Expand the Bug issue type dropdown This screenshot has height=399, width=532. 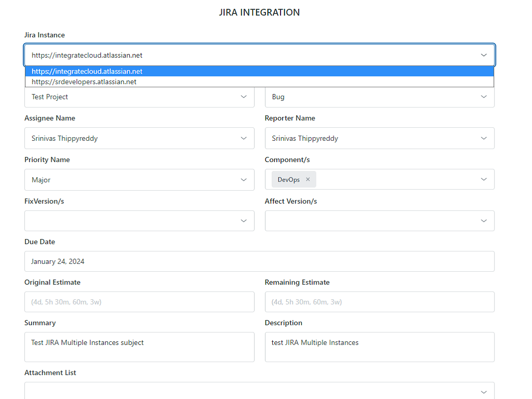(x=379, y=97)
